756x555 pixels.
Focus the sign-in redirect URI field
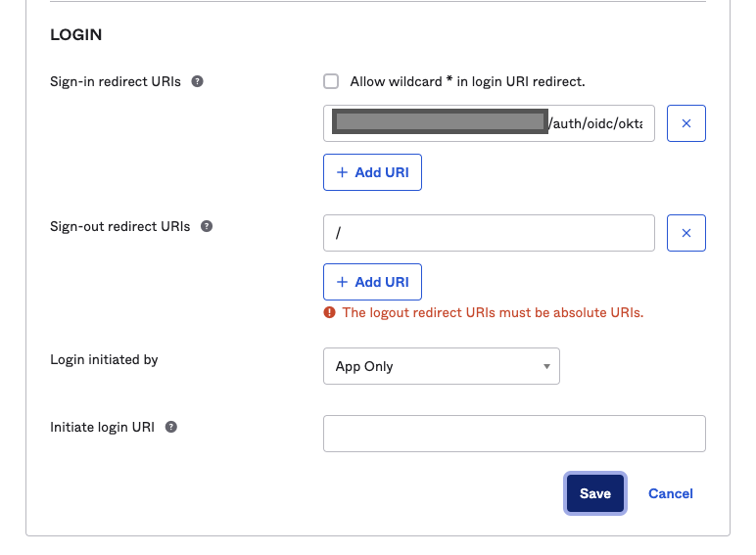489,123
